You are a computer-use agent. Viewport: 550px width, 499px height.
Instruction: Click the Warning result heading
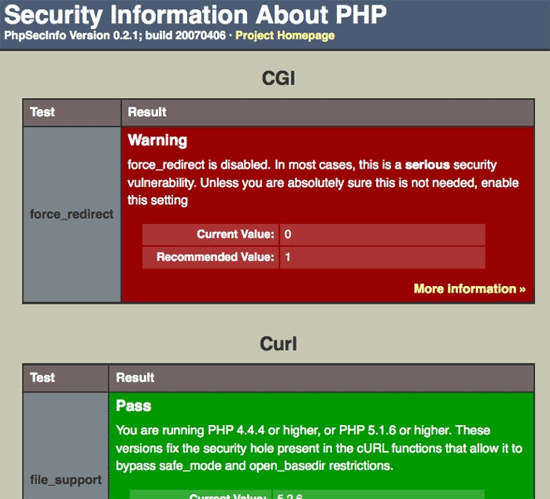pyautogui.click(x=157, y=140)
